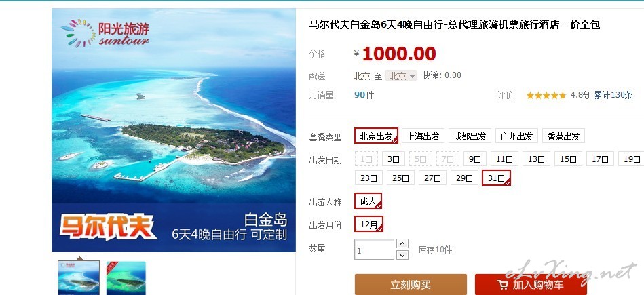Image resolution: width=644 pixels, height=295 pixels.
Task: Select the 北京出发 package option
Action: click(x=376, y=136)
